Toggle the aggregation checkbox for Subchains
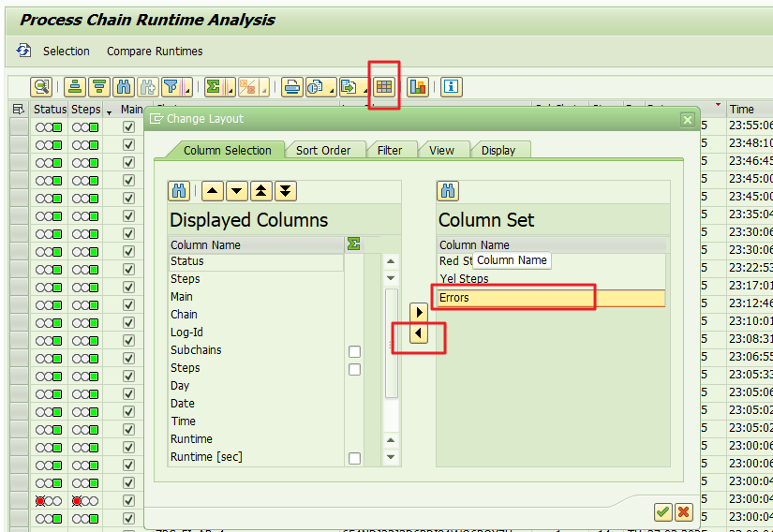The height and width of the screenshot is (532, 773). tap(354, 351)
